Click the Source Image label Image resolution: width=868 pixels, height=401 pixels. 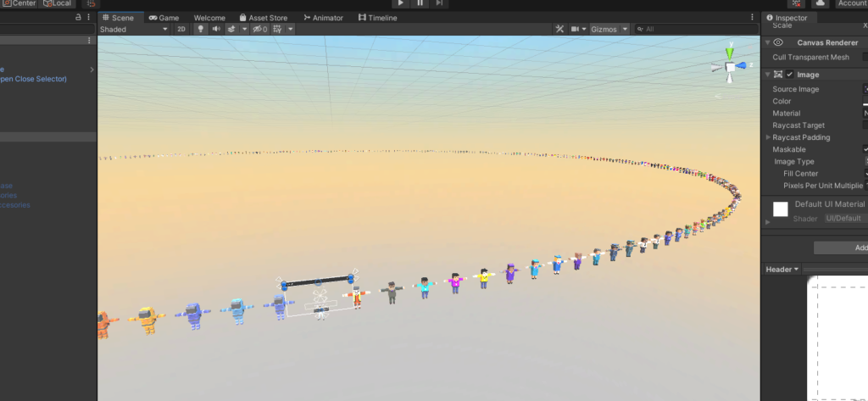click(x=795, y=89)
